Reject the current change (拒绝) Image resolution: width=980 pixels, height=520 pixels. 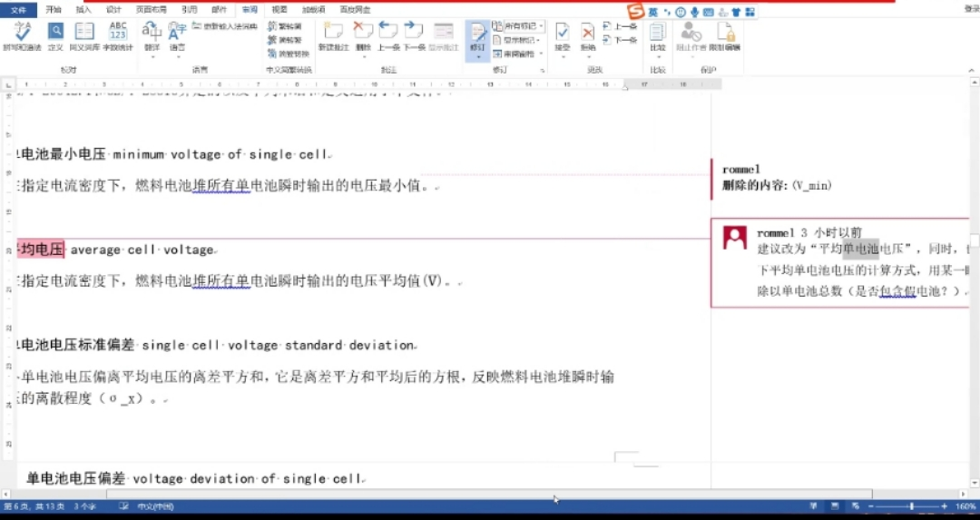(588, 34)
